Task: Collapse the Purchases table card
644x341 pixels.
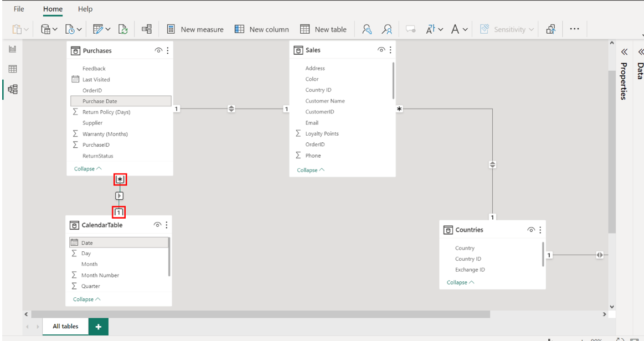Action: pos(87,169)
